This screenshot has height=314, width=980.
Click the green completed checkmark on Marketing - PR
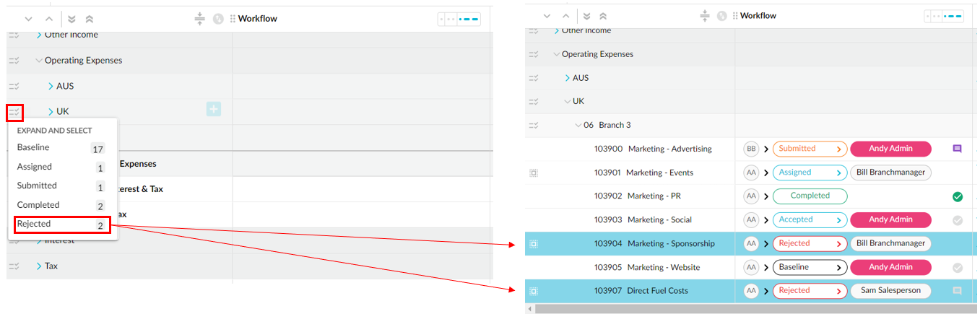point(957,196)
